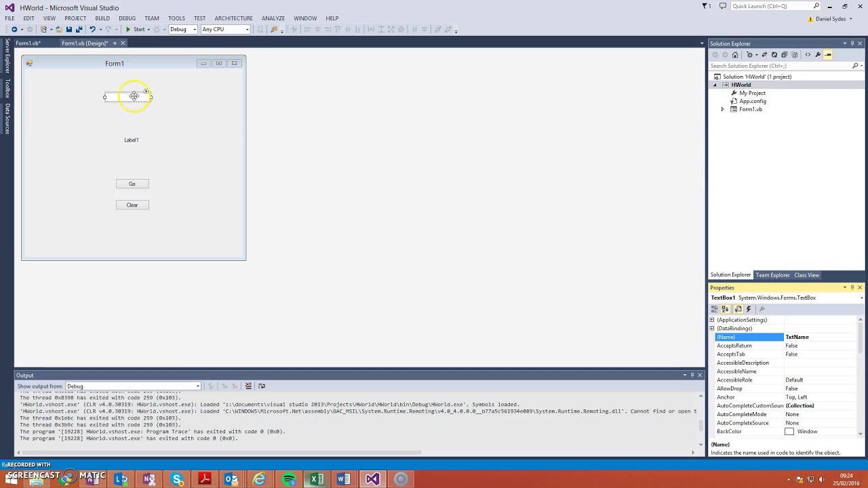Switch to the Team Explorer tab
This screenshot has width=868, height=488.
[x=773, y=275]
